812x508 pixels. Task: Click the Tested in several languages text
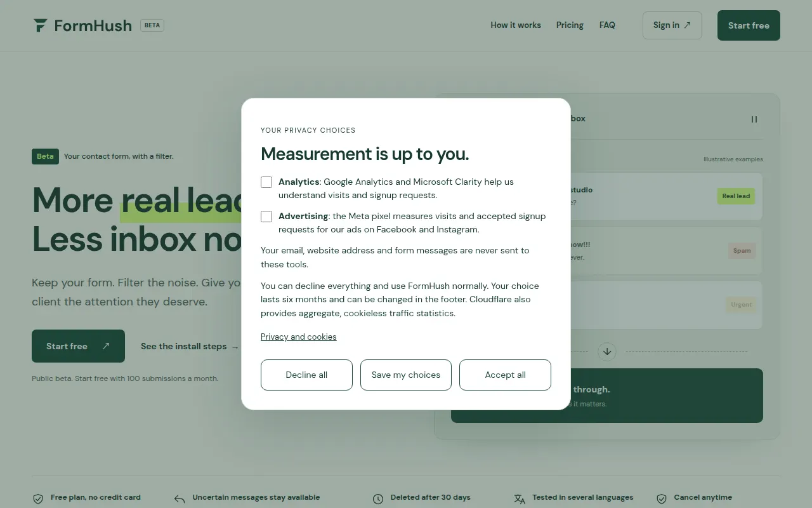(583, 497)
